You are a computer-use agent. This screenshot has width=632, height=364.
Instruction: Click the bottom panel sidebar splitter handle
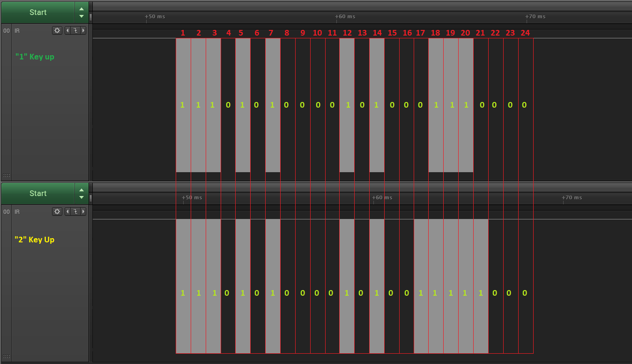(91, 198)
